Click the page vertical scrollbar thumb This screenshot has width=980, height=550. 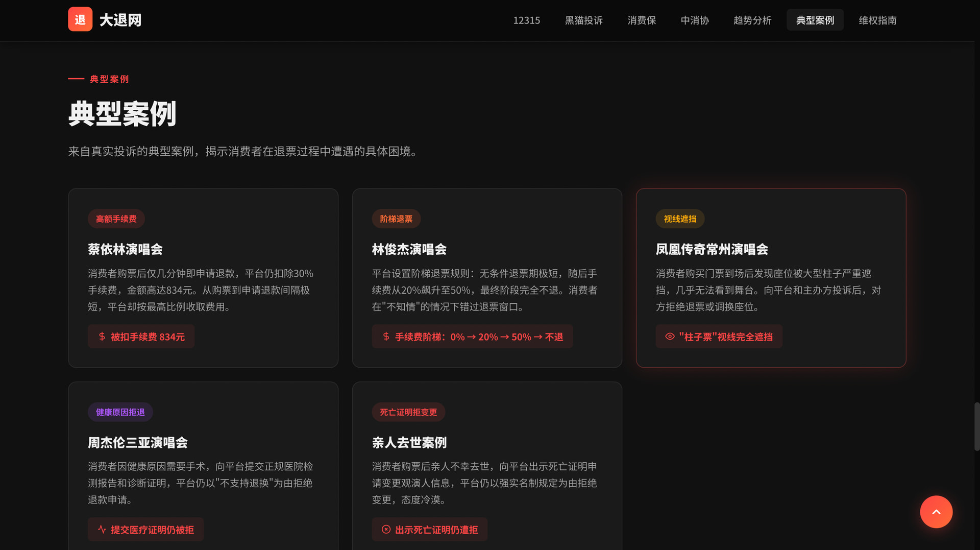(x=976, y=426)
